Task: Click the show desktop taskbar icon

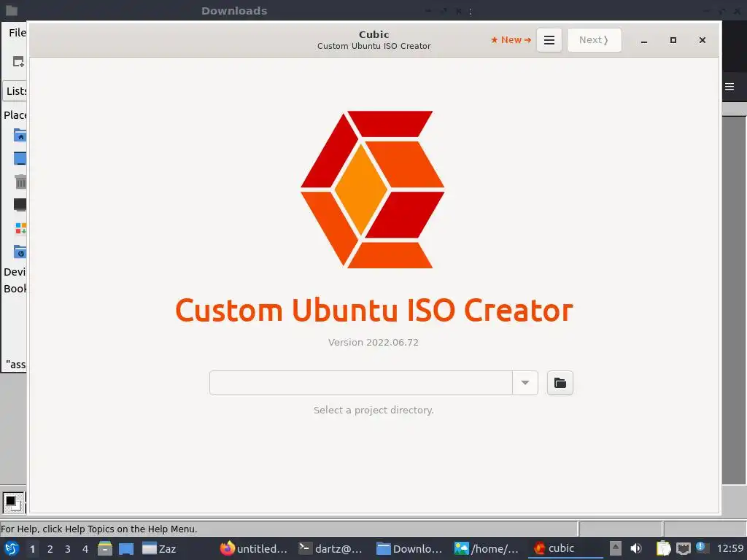Action: tap(126, 548)
